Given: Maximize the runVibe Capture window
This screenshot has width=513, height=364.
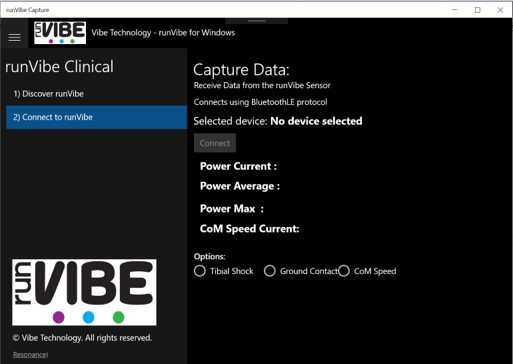Looking at the screenshot, I should 477,10.
